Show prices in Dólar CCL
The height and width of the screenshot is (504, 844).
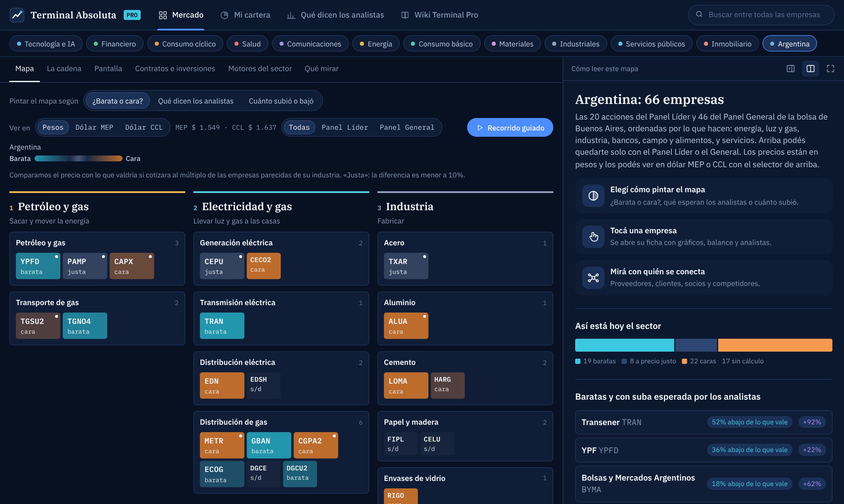(144, 127)
